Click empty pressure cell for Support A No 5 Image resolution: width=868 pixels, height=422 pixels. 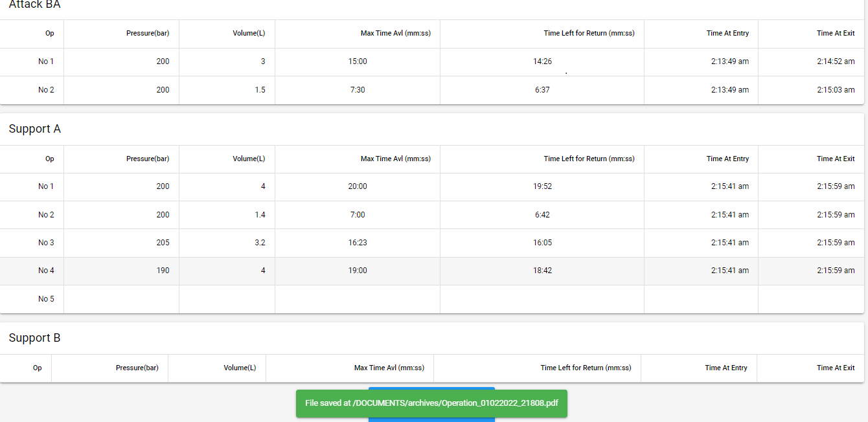point(121,299)
